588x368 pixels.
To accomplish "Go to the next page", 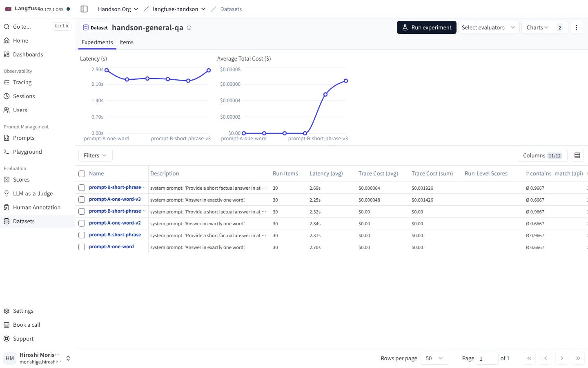I will tap(562, 358).
